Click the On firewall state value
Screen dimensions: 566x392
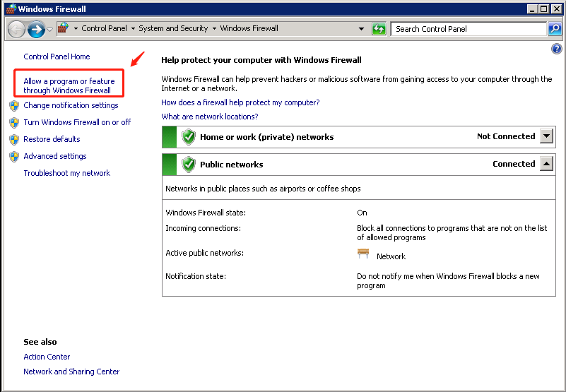click(362, 213)
